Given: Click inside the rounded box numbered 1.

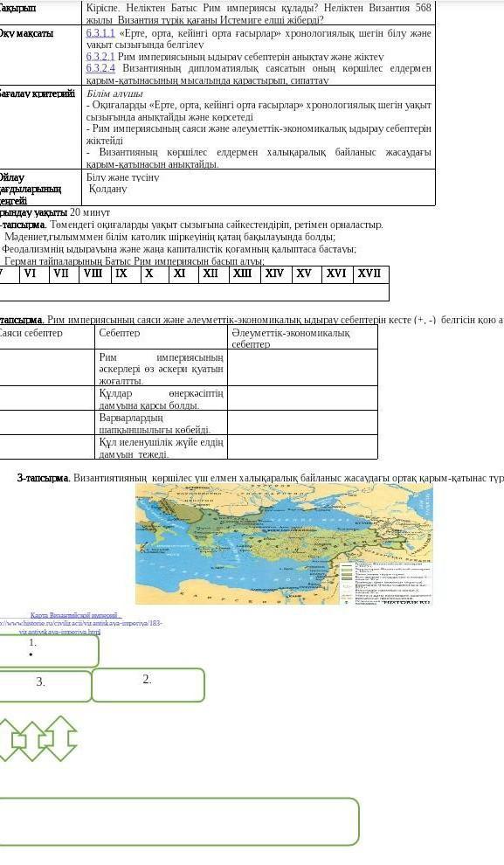Looking at the screenshot, I should tap(49, 652).
